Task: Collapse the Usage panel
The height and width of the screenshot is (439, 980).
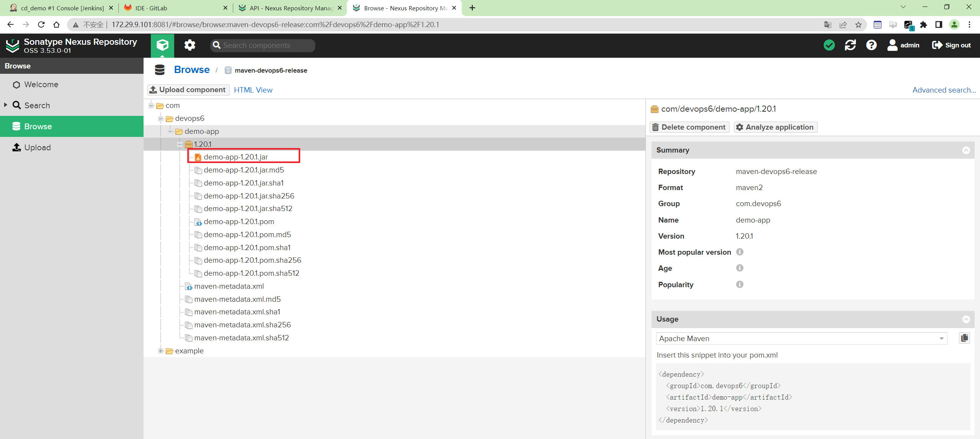Action: 966,319
